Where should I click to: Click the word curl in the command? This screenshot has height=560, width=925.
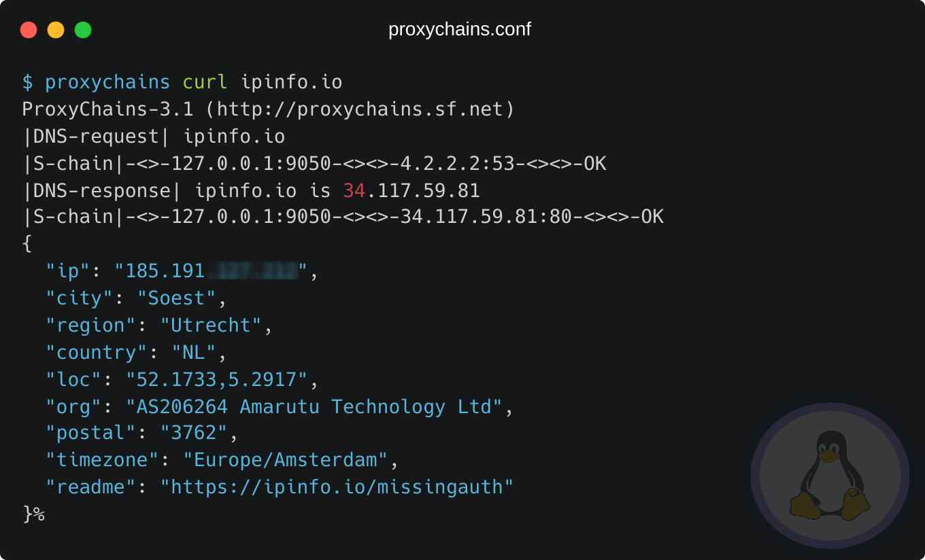tap(205, 83)
